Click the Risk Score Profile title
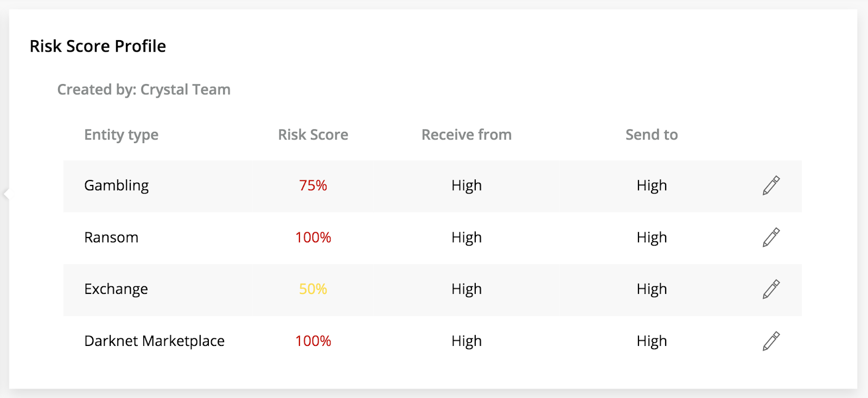This screenshot has height=398, width=868. [98, 46]
